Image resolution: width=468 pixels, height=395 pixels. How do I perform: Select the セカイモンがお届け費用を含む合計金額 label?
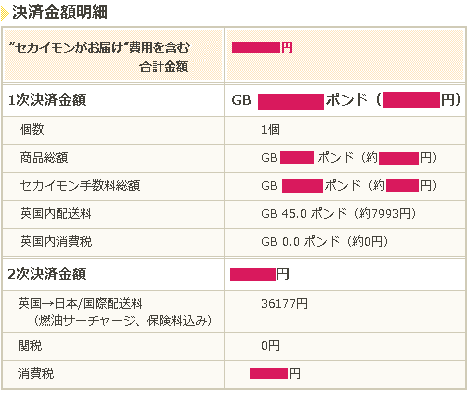tap(99, 57)
